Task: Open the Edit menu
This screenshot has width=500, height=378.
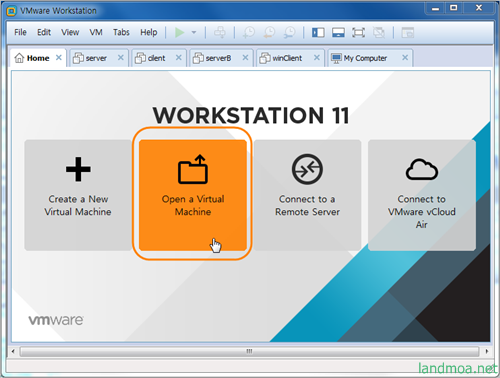Action: click(x=44, y=32)
